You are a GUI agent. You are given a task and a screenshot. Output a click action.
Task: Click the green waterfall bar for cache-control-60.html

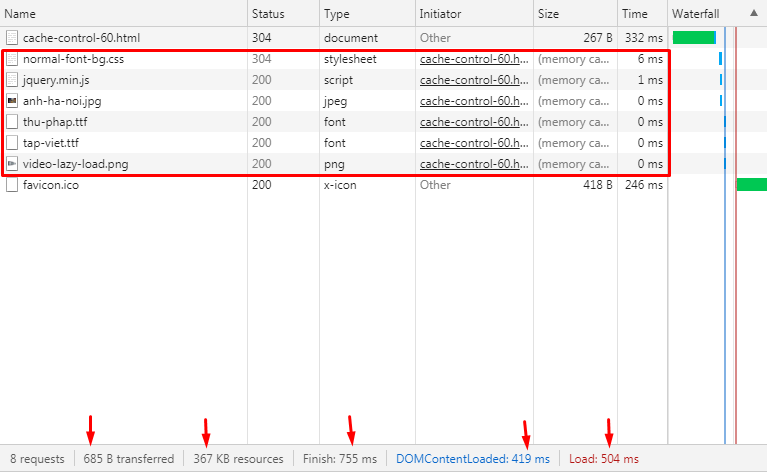coord(694,38)
